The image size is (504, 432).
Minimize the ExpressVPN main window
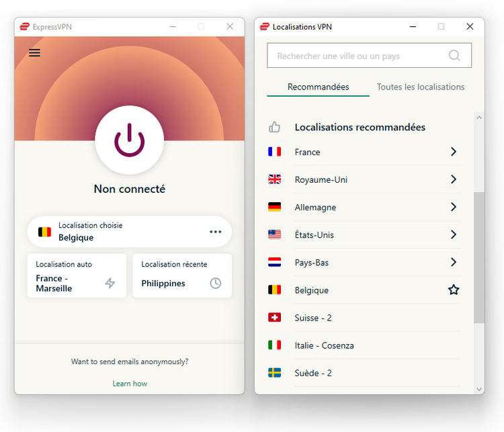173,27
